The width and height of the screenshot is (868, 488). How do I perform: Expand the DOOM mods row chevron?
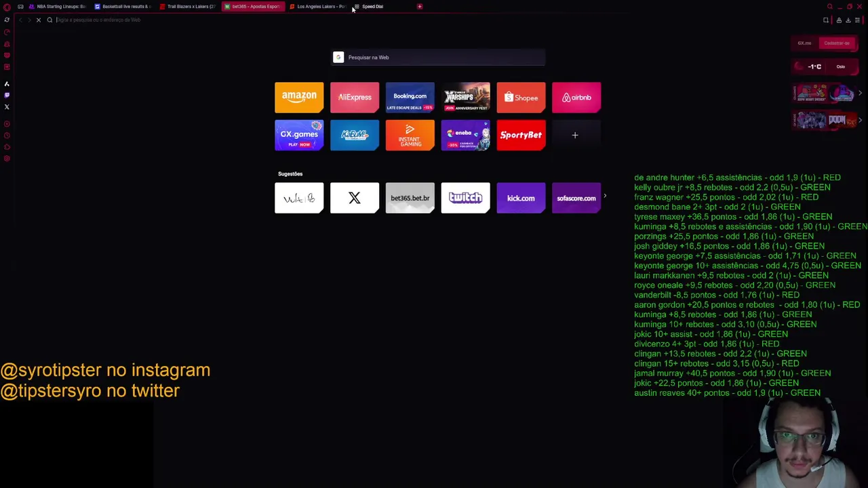pos(860,120)
